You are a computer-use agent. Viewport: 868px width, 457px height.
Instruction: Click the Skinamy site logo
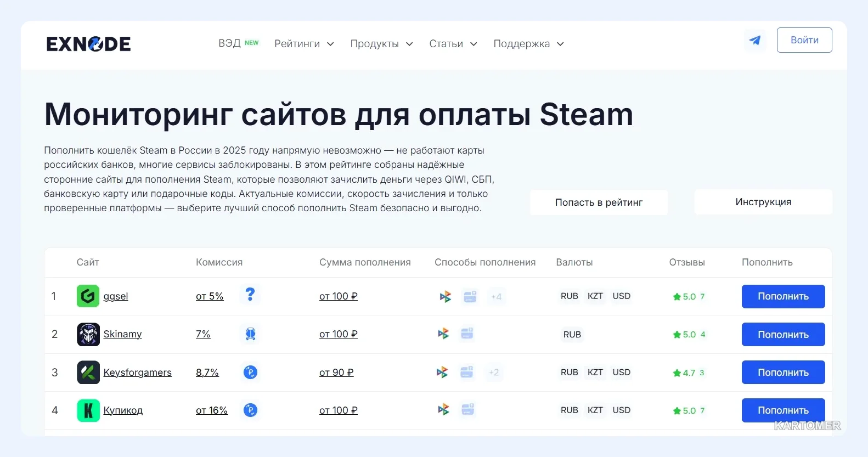(x=88, y=334)
